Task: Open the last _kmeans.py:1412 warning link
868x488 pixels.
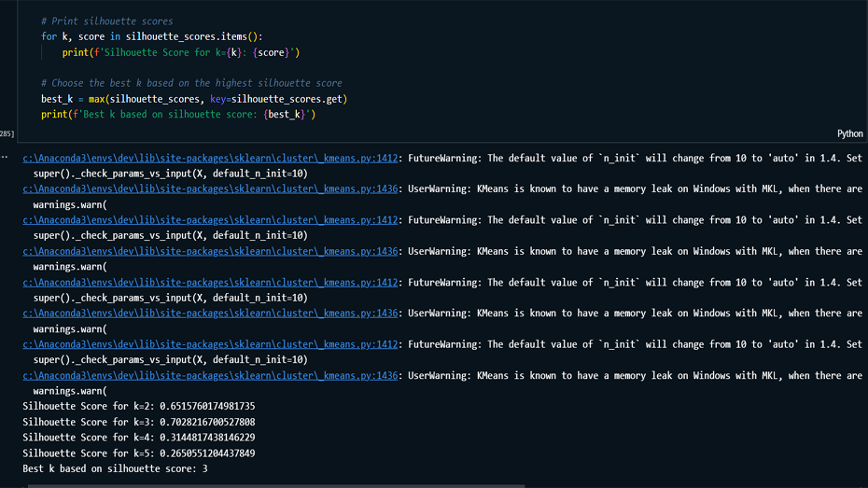Action: pos(210,344)
